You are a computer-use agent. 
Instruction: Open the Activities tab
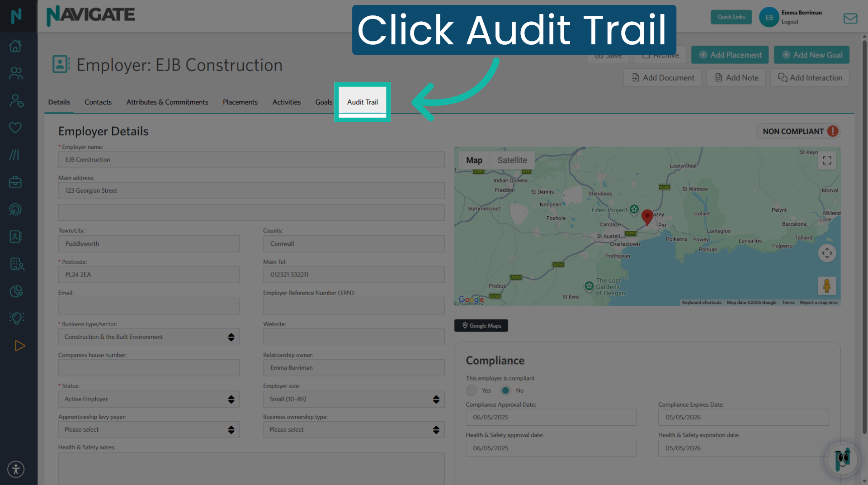point(287,102)
